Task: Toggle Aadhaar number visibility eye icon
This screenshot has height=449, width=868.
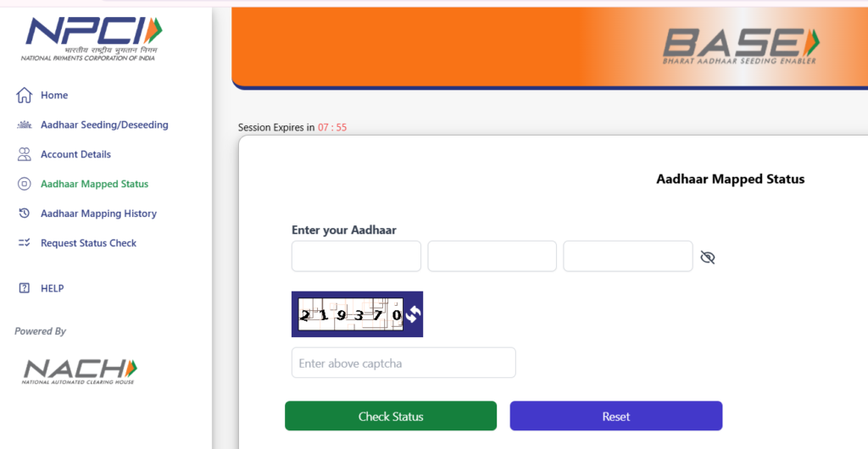Action: [x=708, y=257]
